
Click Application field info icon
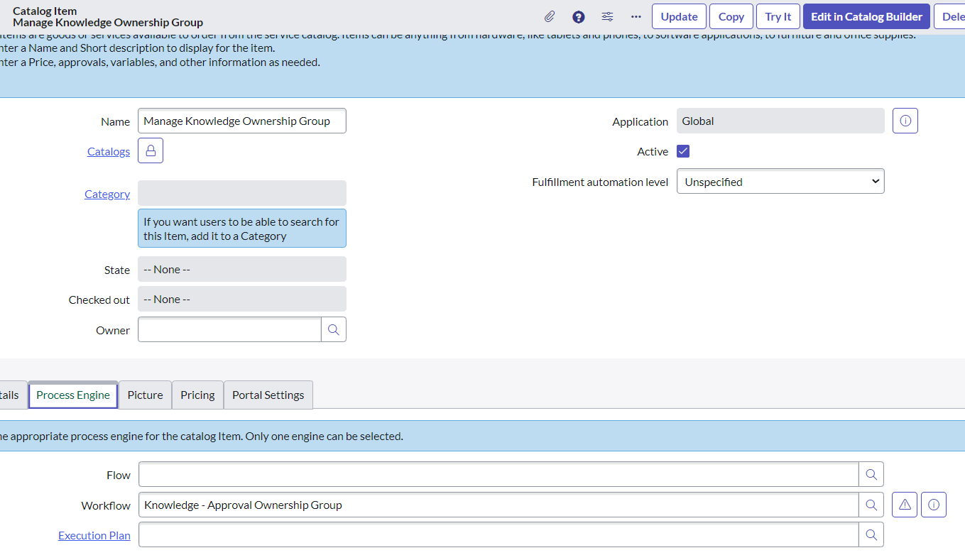[x=905, y=121]
